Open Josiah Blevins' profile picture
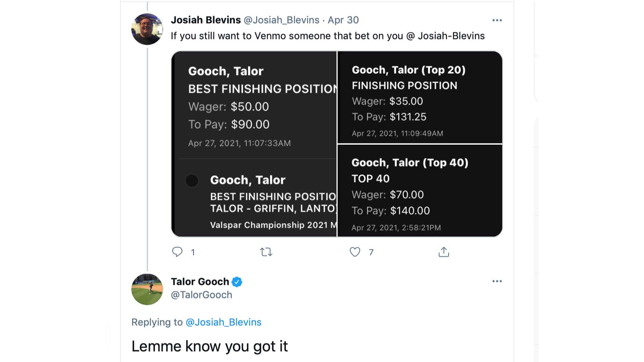The height and width of the screenshot is (362, 644). pos(147,29)
